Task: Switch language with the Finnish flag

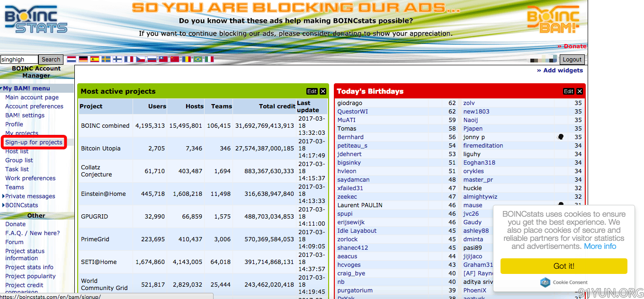Action: click(x=117, y=59)
